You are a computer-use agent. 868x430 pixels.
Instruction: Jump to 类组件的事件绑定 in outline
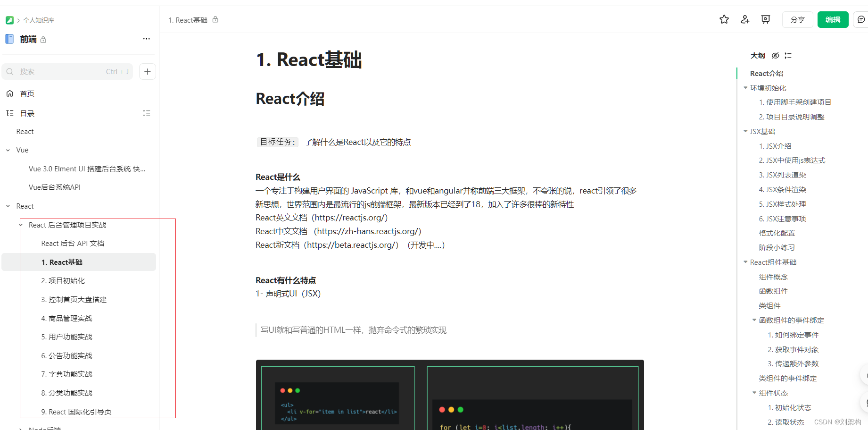tap(787, 379)
